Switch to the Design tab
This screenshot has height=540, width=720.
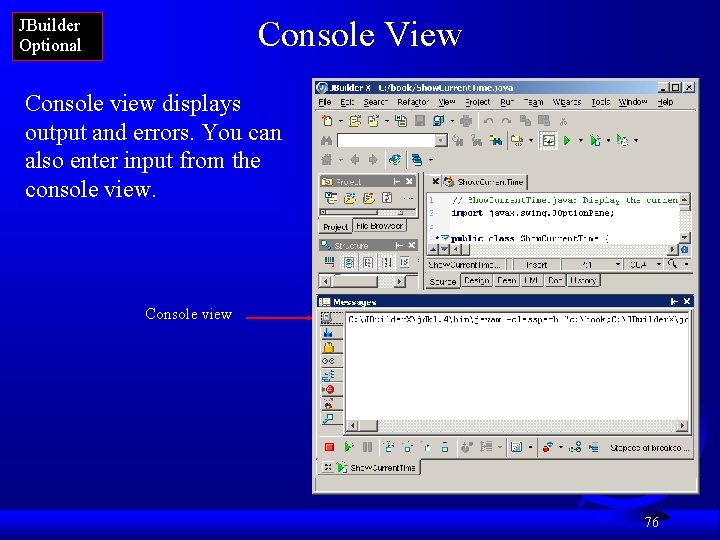(x=476, y=280)
